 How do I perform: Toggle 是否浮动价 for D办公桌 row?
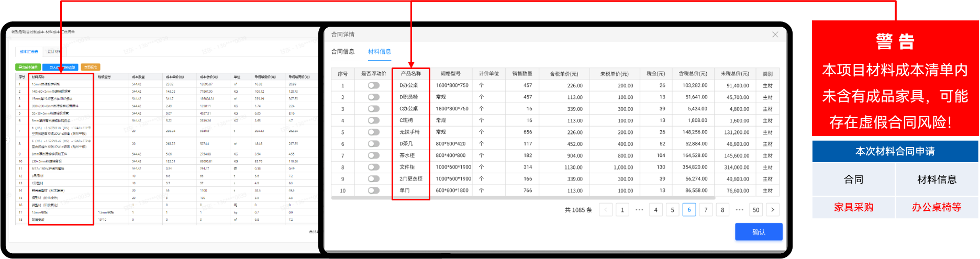pyautogui.click(x=374, y=85)
